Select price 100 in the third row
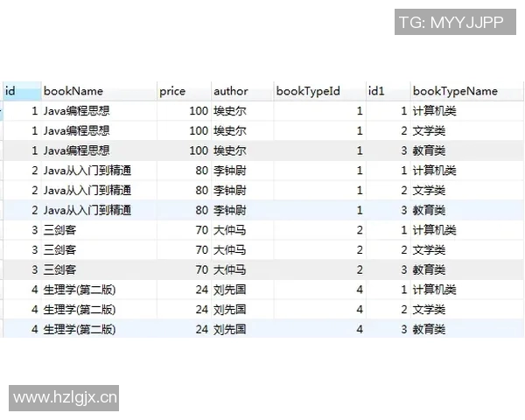 [198, 150]
